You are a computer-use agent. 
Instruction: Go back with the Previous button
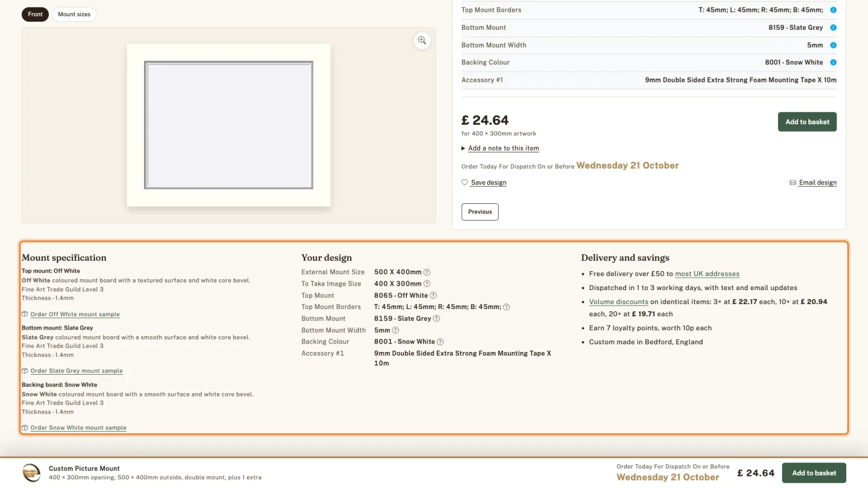coord(480,212)
